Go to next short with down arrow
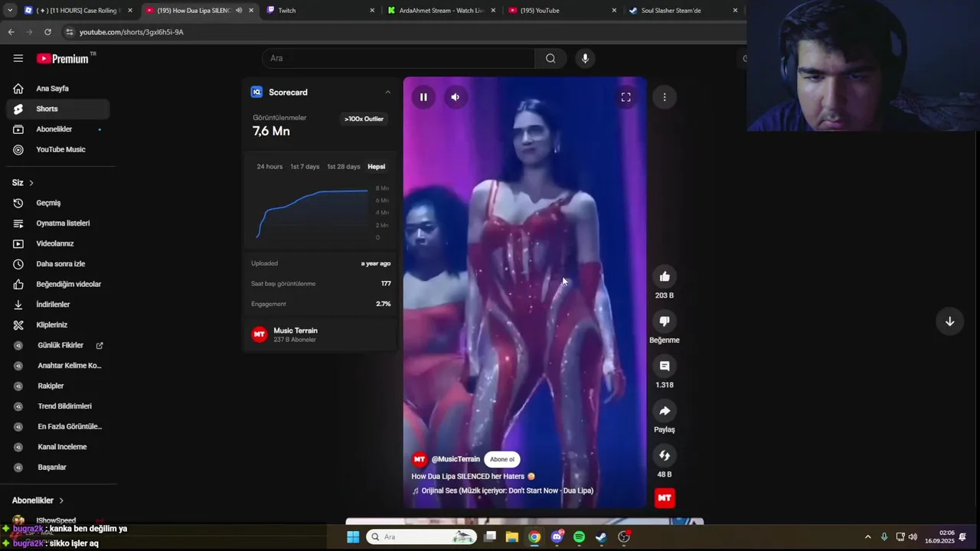This screenshot has width=980, height=551. [949, 321]
